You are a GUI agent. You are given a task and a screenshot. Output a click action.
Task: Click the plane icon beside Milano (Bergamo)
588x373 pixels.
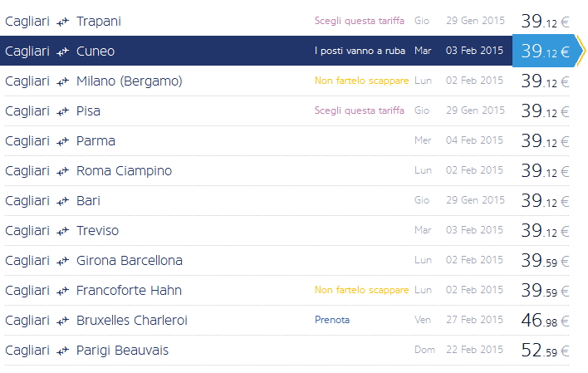62,81
